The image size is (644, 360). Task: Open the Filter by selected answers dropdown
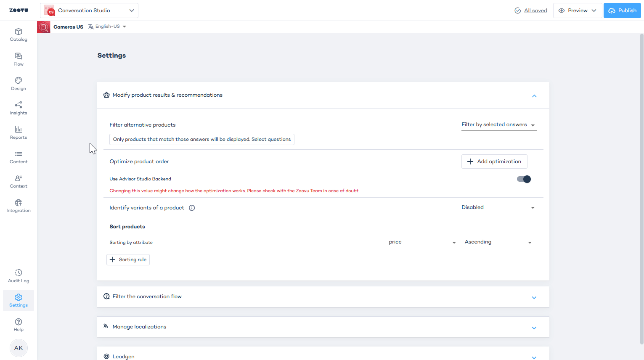[x=498, y=125]
